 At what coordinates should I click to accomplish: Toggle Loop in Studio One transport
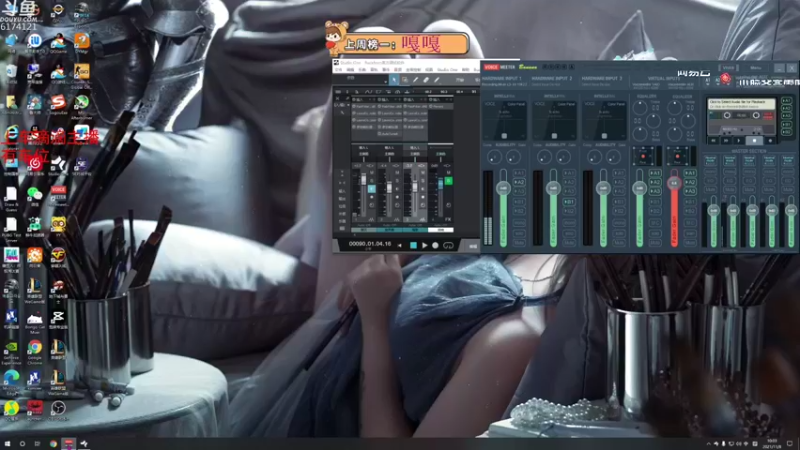[448, 245]
